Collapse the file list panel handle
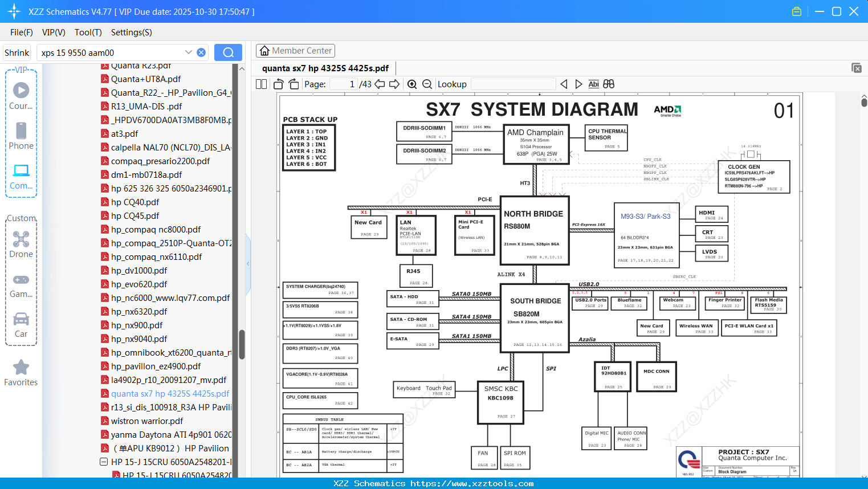868x489 pixels. click(248, 263)
